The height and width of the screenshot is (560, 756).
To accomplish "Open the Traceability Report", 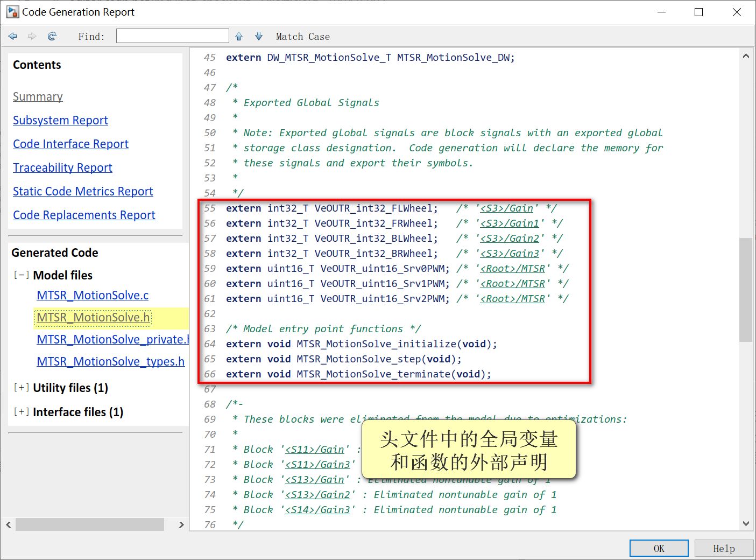I will coord(62,168).
